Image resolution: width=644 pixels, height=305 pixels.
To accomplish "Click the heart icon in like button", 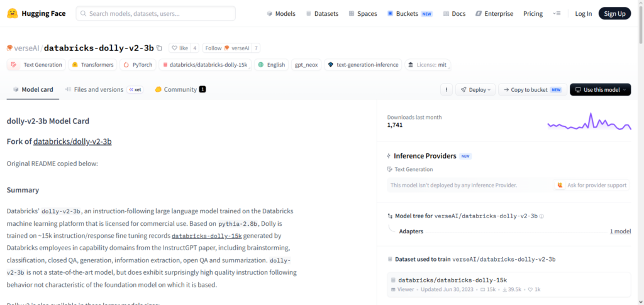I will [174, 48].
